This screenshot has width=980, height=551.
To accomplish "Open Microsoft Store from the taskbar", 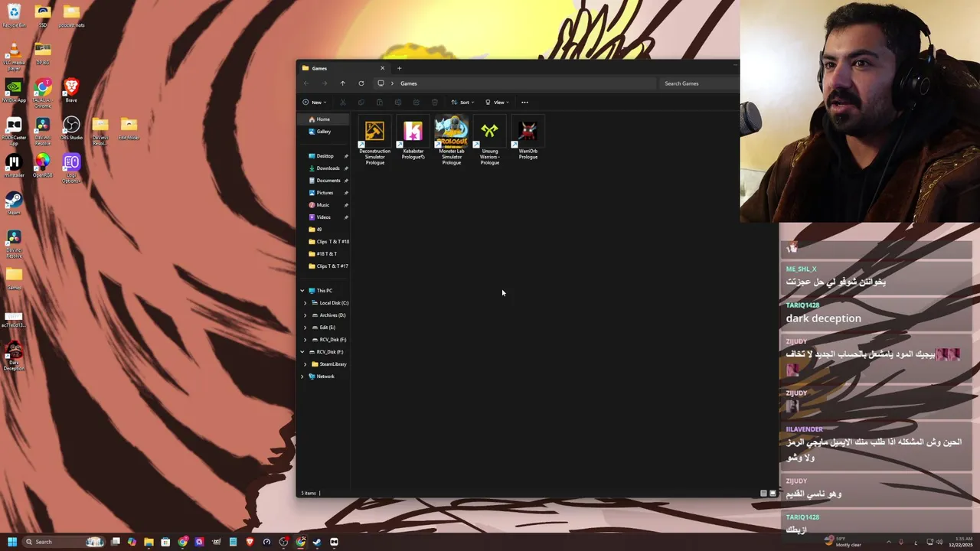I will pos(165,542).
